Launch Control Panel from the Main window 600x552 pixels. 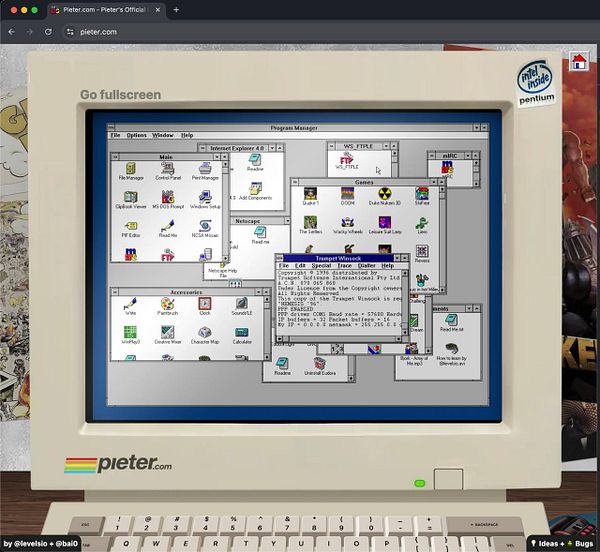point(168,171)
